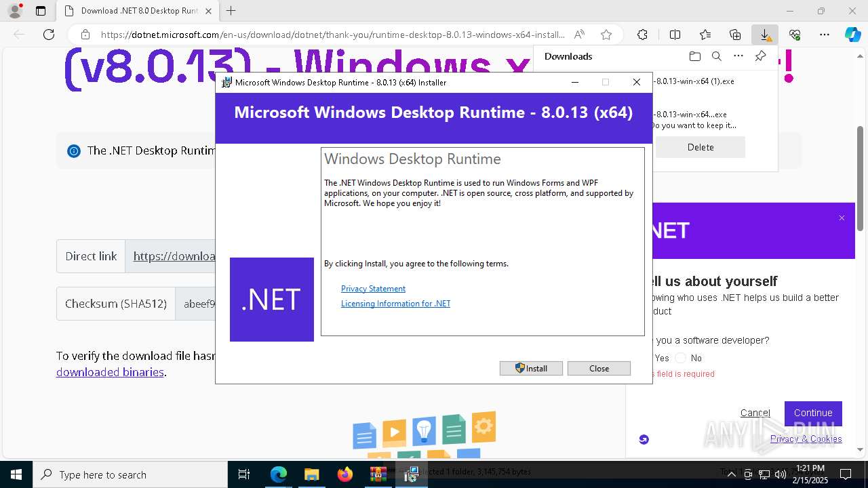Screen dimensions: 868x488
Task: Open Privacy & Cookies link in survey
Action: 806,439
